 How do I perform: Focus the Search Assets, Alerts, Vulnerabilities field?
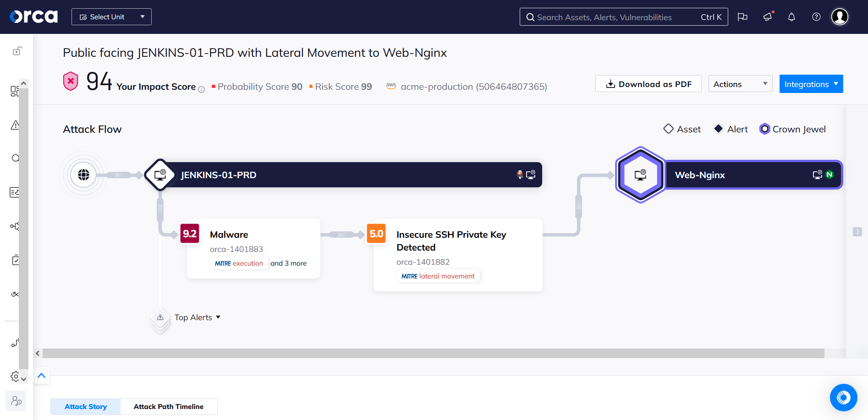[624, 17]
